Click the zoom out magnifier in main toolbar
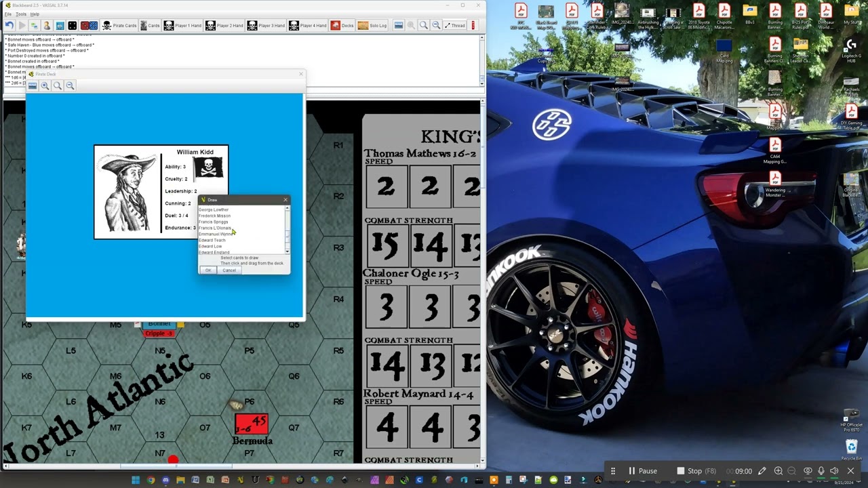 pos(435,26)
